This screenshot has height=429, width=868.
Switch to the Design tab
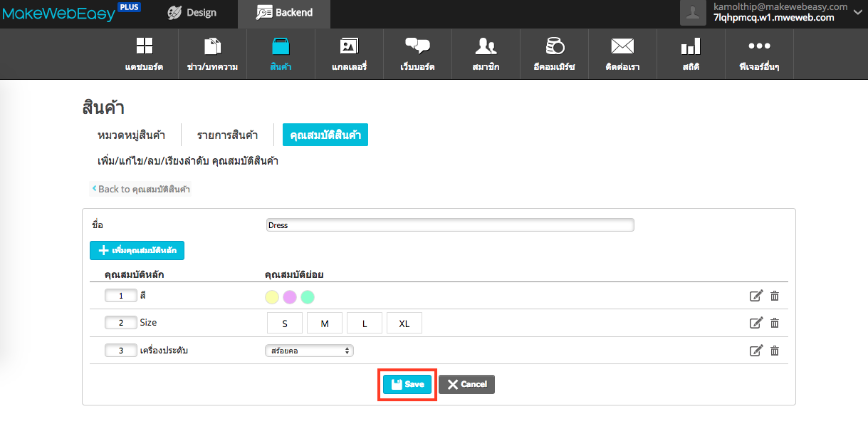click(x=192, y=13)
